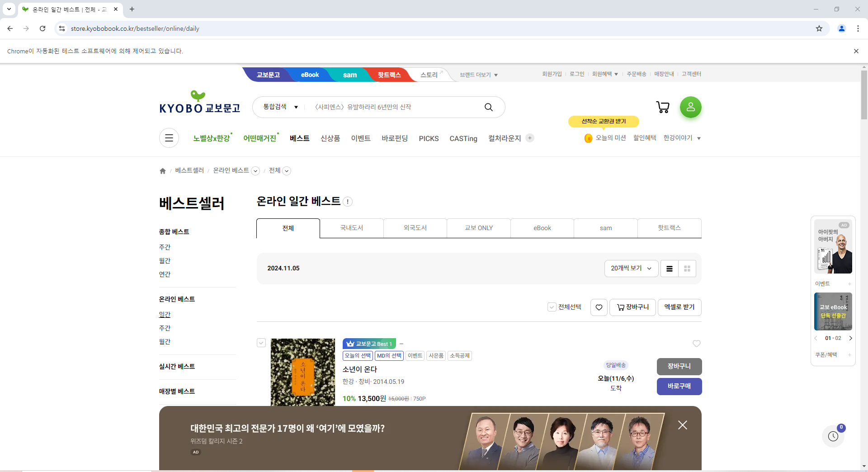The image size is (868, 472).
Task: Click the KYOBO 교보문고 logo
Action: pyautogui.click(x=200, y=102)
